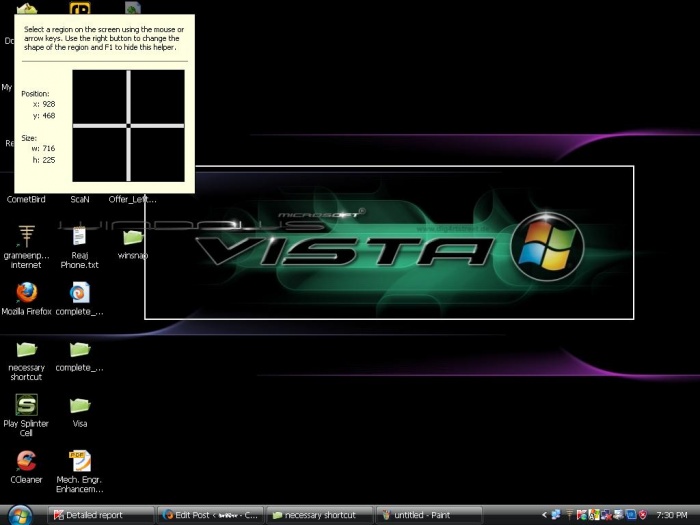
Task: Open the grameenphone internet antenna shortcut
Action: point(26,236)
